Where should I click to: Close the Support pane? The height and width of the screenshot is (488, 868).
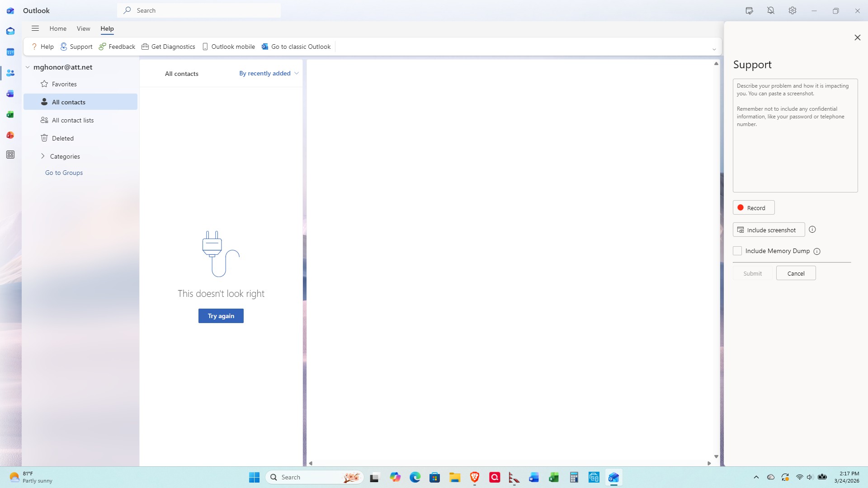click(857, 38)
